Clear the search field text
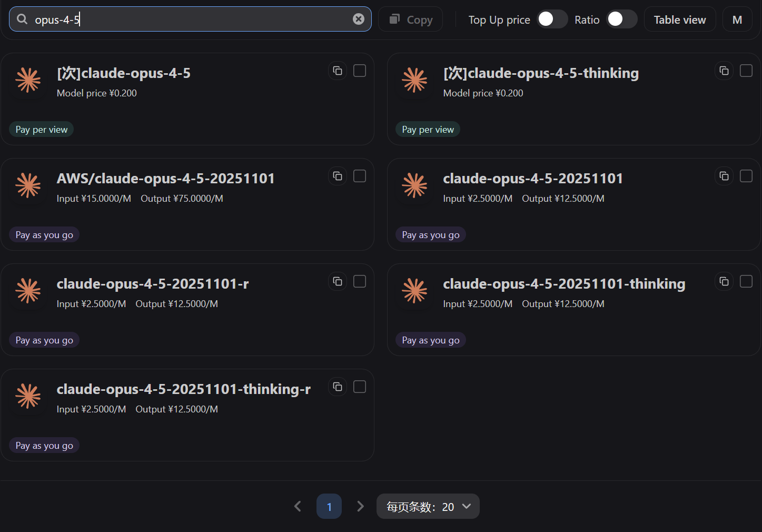Viewport: 762px width, 532px height. pyautogui.click(x=359, y=19)
